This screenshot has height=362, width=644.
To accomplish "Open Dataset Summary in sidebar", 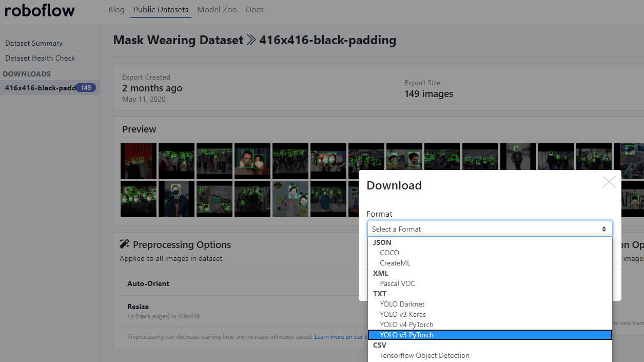I will pyautogui.click(x=34, y=44).
